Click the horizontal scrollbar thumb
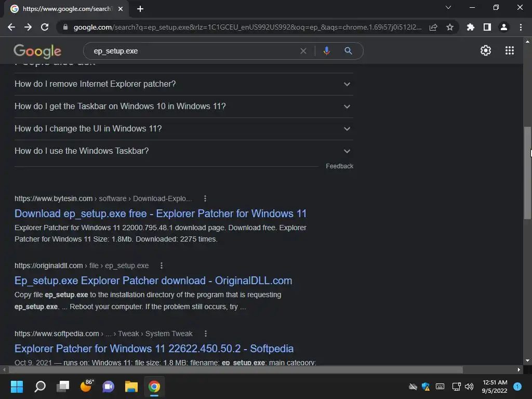 (236, 369)
